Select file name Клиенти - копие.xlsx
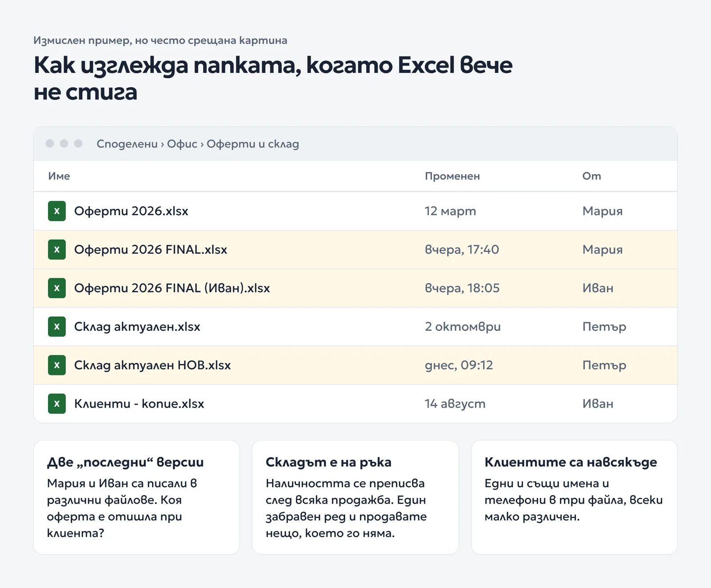This screenshot has width=711, height=588. tap(139, 404)
